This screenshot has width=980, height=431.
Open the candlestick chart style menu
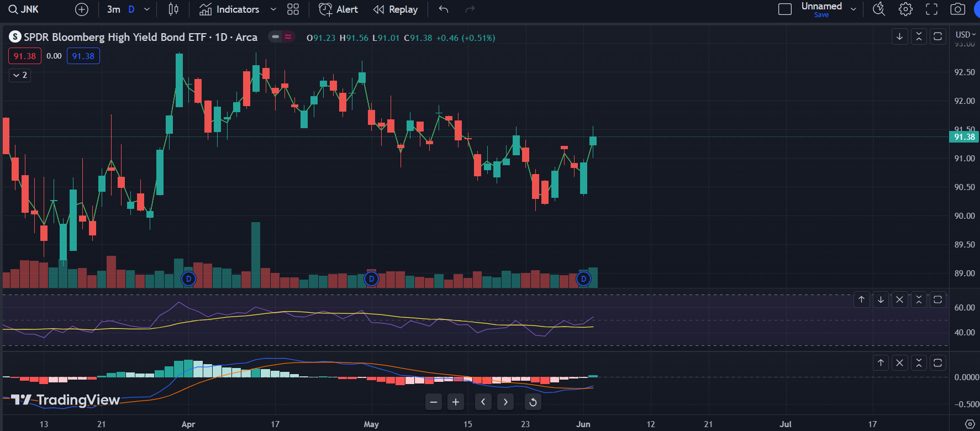pos(173,9)
